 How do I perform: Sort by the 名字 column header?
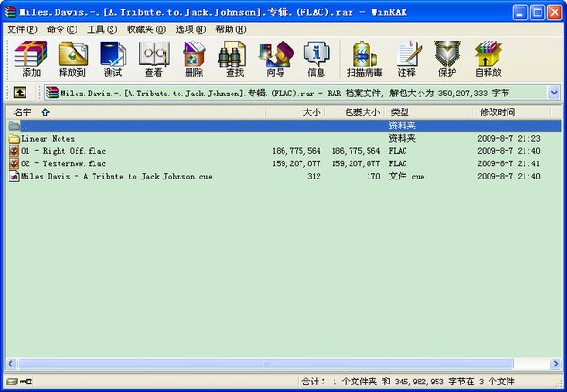[x=135, y=112]
